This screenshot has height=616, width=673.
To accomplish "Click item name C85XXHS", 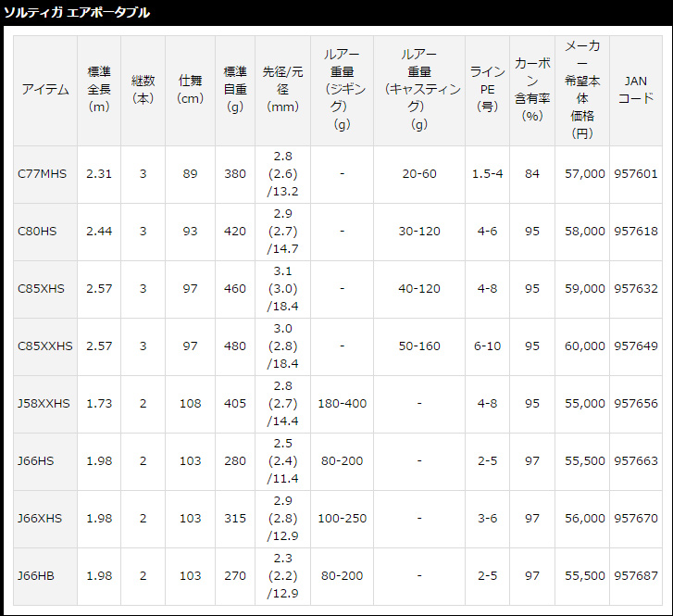I will click(45, 346).
